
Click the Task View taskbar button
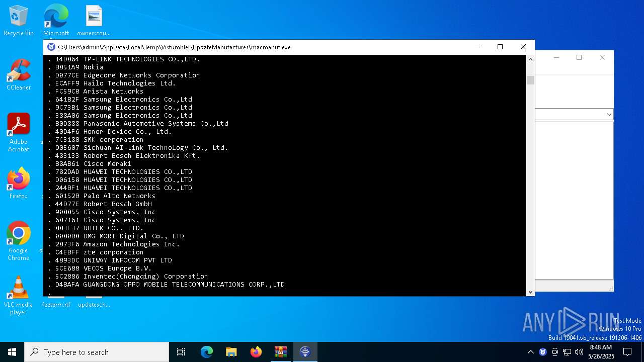(x=181, y=352)
